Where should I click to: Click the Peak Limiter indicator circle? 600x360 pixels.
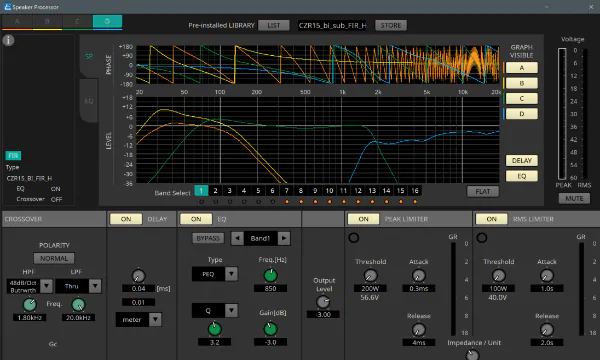(x=354, y=238)
